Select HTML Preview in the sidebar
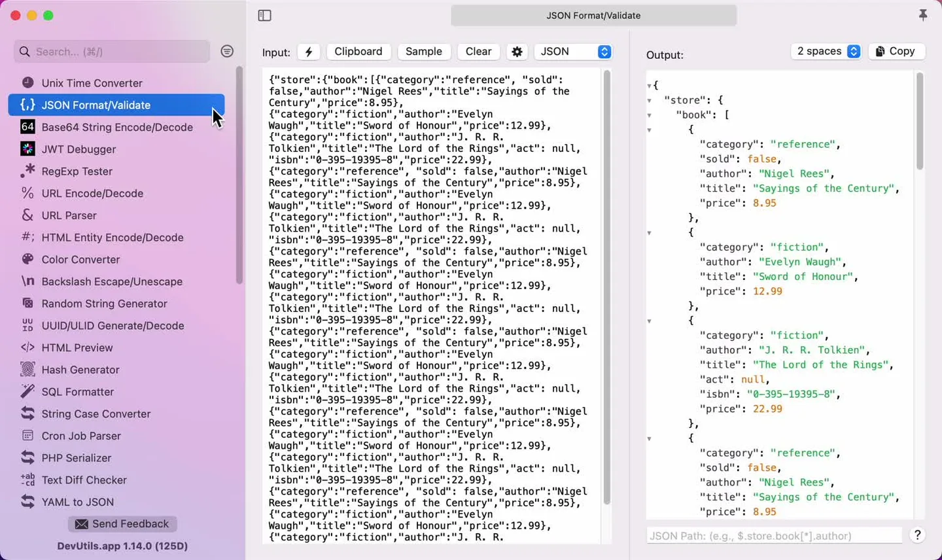 (x=116, y=348)
